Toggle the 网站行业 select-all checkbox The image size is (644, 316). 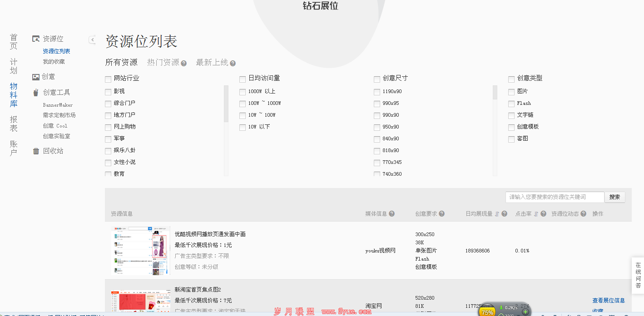coord(108,79)
